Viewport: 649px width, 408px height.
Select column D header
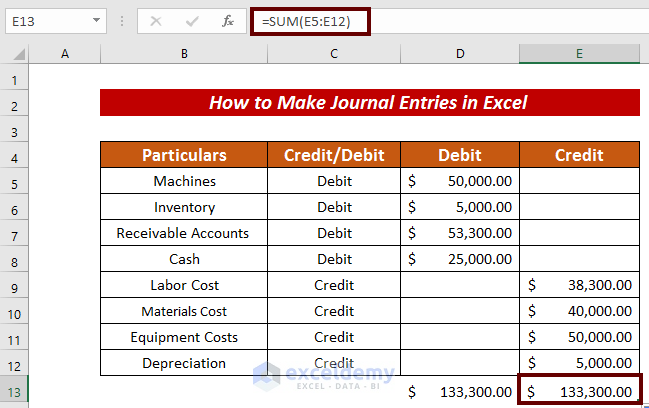click(460, 54)
